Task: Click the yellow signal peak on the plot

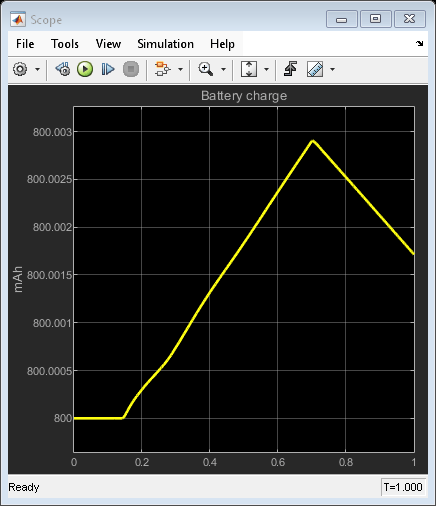Action: pos(313,141)
